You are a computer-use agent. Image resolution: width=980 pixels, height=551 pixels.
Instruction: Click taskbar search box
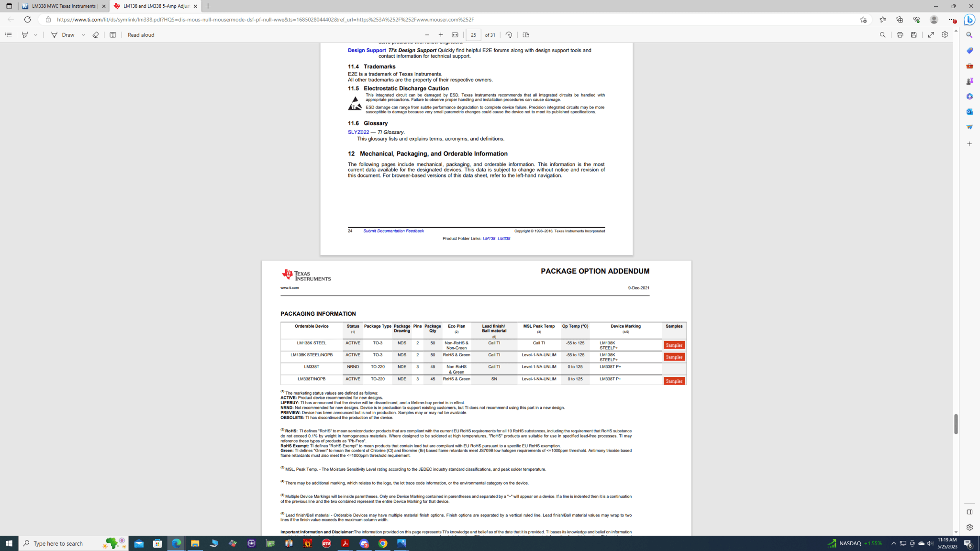(74, 543)
